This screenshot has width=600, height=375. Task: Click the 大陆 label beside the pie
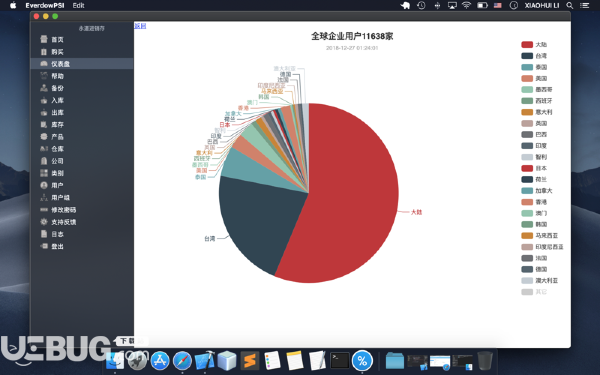(x=416, y=212)
